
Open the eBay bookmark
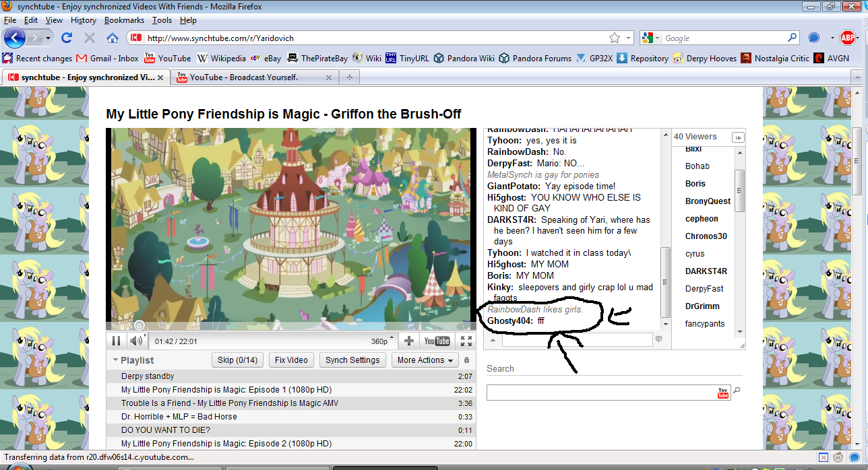click(x=266, y=58)
